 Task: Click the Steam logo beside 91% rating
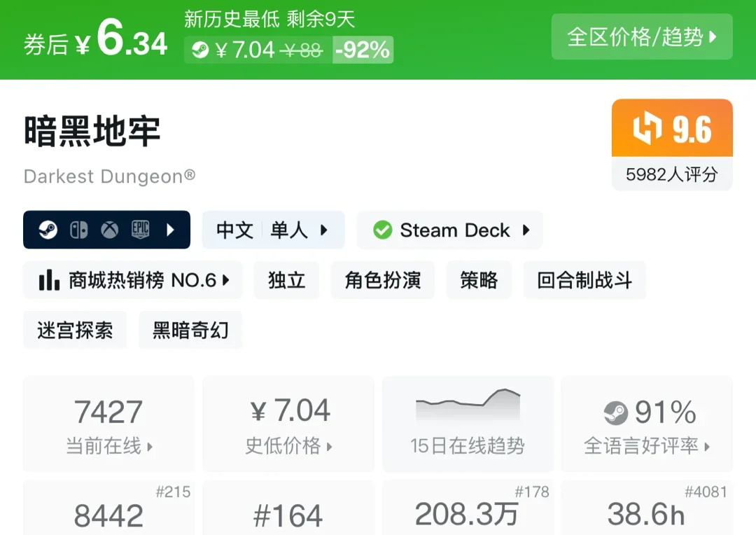(615, 413)
